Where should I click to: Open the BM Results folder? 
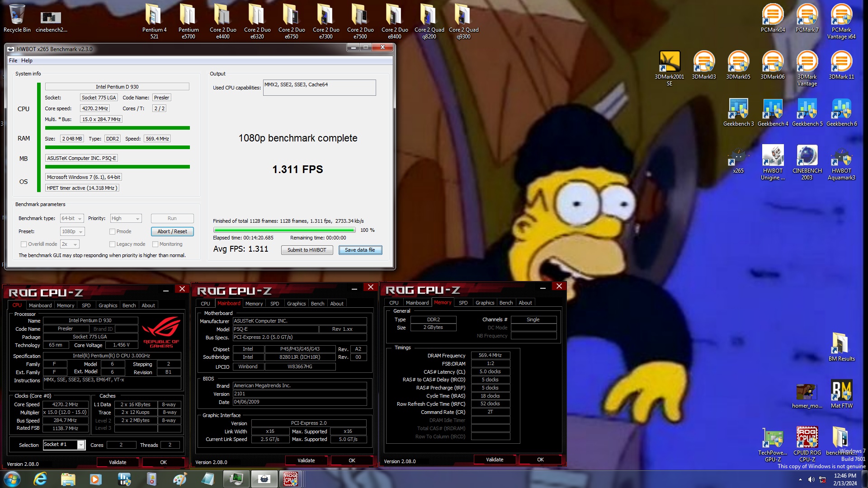point(841,346)
